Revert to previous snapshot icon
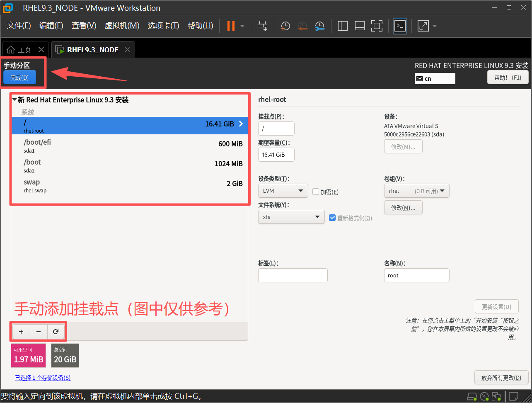The height and width of the screenshot is (403, 532). [302, 26]
